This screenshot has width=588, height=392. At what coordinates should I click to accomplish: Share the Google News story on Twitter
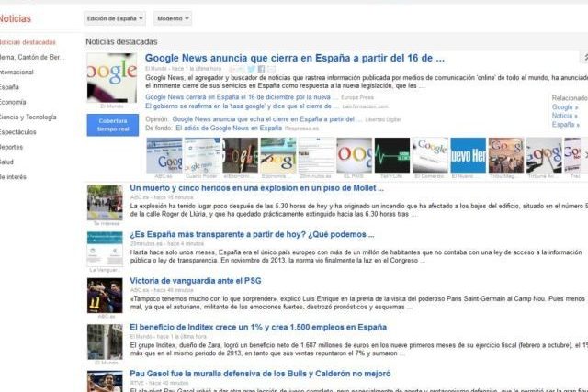click(x=251, y=69)
